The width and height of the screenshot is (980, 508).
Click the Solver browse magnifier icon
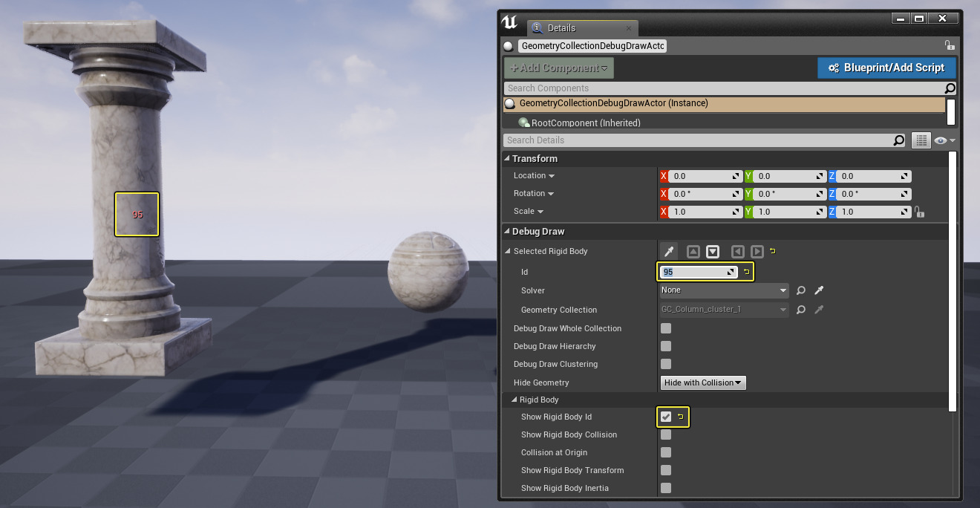801,290
